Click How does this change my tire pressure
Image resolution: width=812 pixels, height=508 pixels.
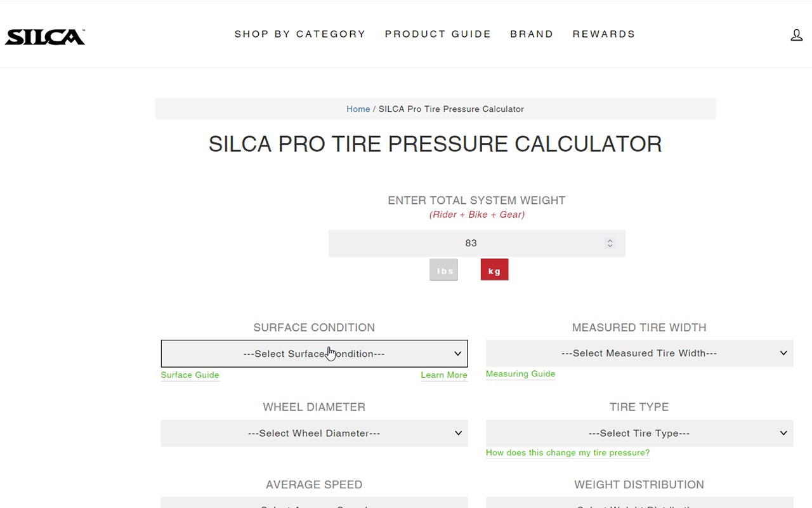(568, 453)
